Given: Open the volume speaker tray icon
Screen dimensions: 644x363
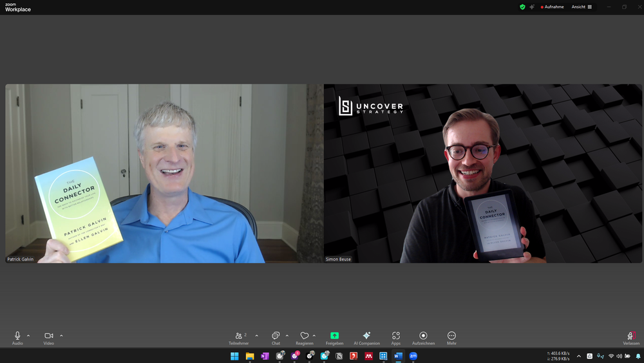Looking at the screenshot, I should (x=619, y=356).
